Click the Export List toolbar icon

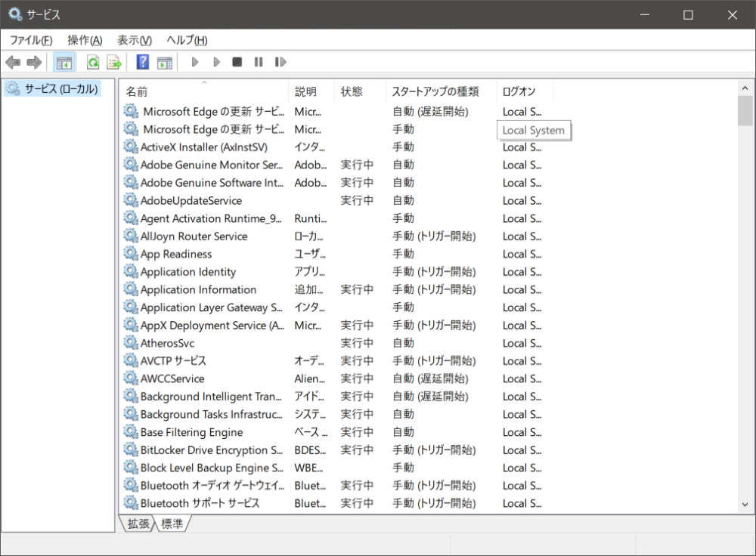(114, 62)
